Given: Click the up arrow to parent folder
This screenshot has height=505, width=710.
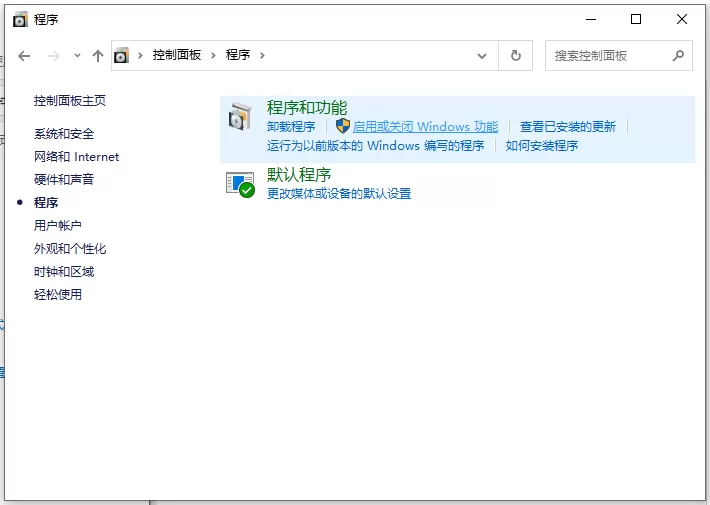Looking at the screenshot, I should click(x=98, y=56).
